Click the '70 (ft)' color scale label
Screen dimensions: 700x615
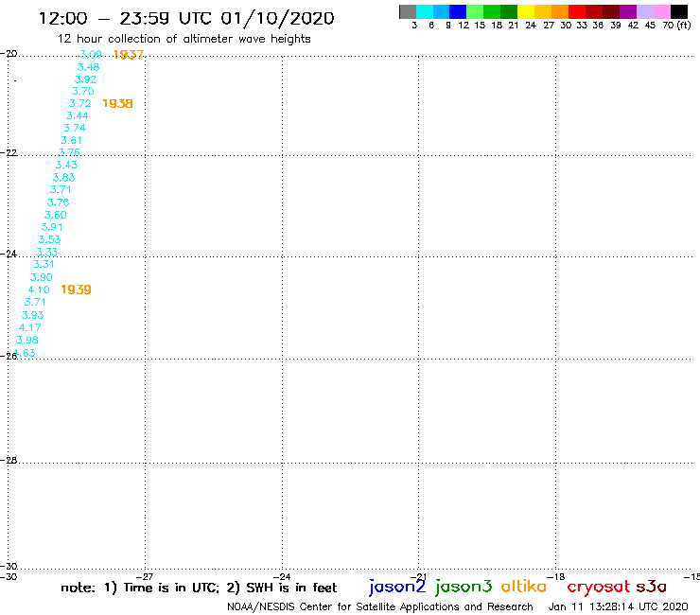point(676,25)
